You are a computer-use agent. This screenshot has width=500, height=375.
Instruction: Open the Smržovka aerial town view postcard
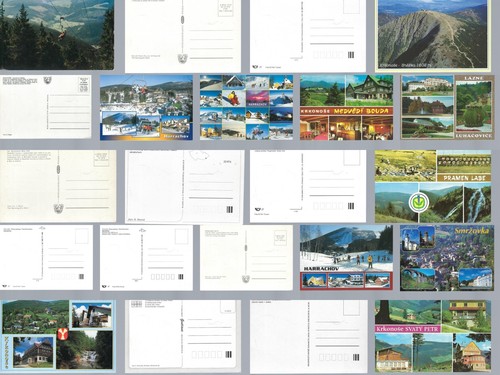[x=447, y=258]
